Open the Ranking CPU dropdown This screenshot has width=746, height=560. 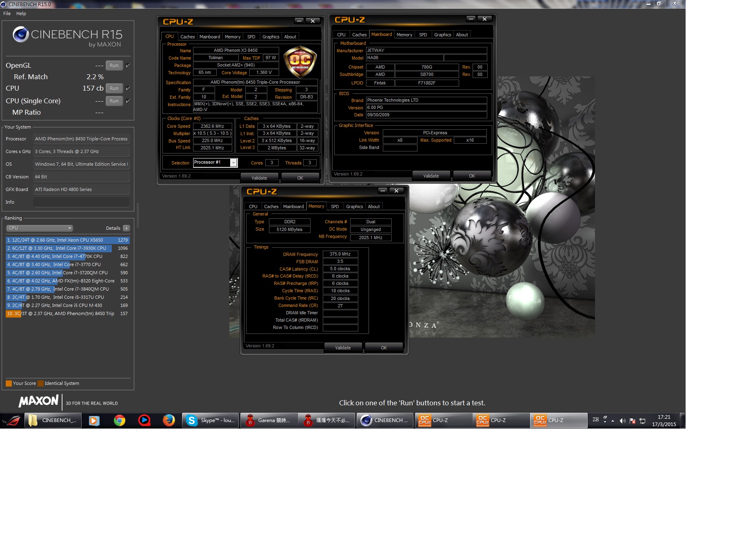(x=40, y=228)
